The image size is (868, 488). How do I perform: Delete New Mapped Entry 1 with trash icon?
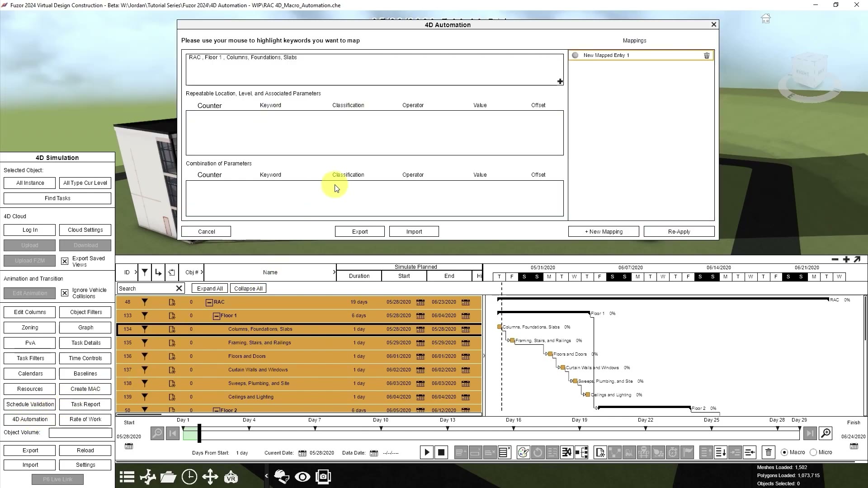pyautogui.click(x=707, y=56)
